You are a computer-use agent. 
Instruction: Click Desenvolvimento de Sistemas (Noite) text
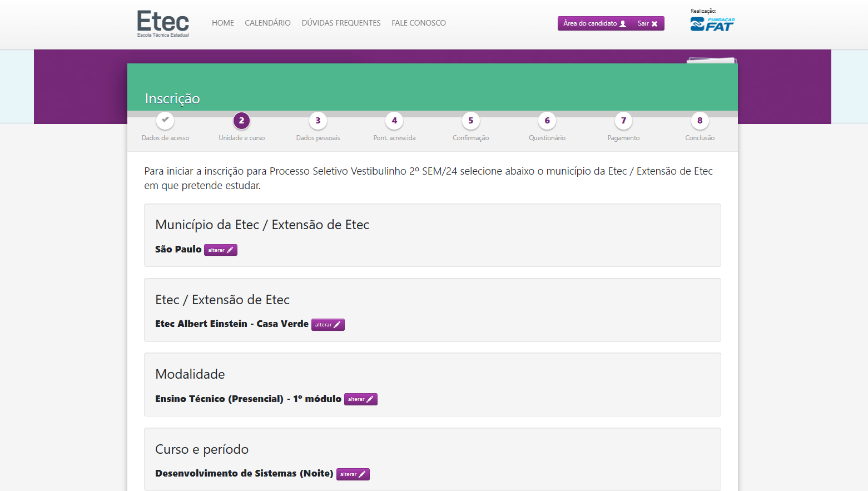click(x=244, y=473)
